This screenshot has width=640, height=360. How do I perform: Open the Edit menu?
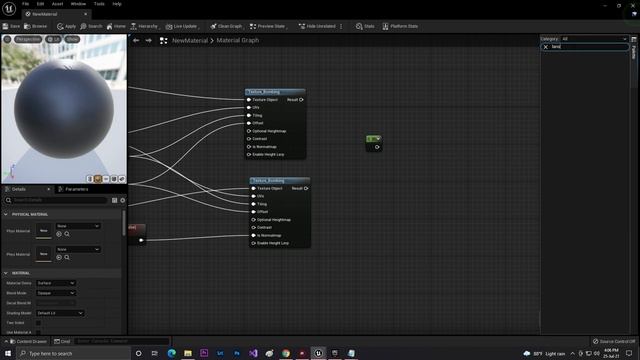[40, 4]
